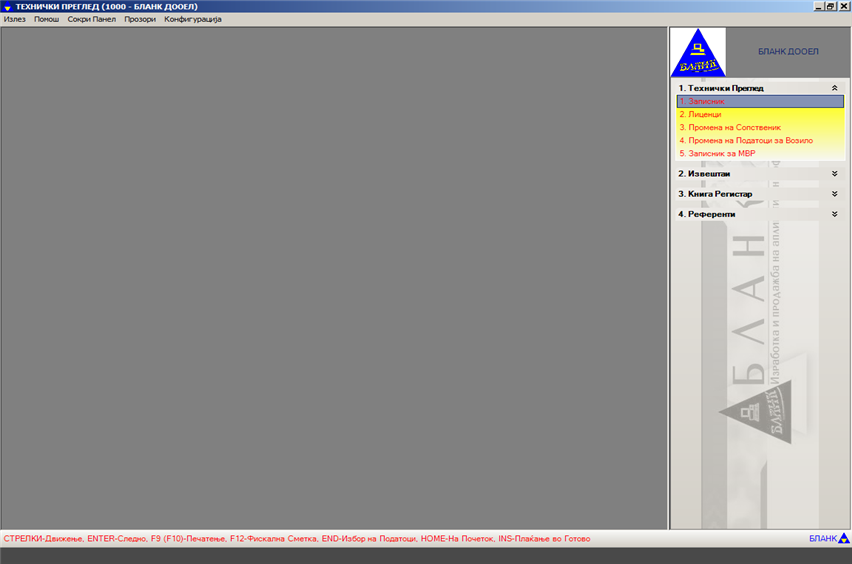Open the Лиценци item
Screen dimensions: 852x564
[x=704, y=115]
